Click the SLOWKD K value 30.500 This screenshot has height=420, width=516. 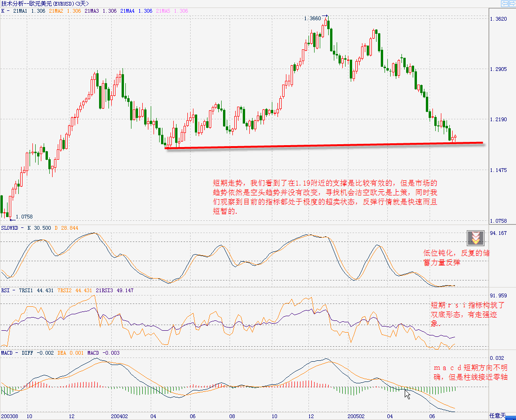pyautogui.click(x=42, y=228)
